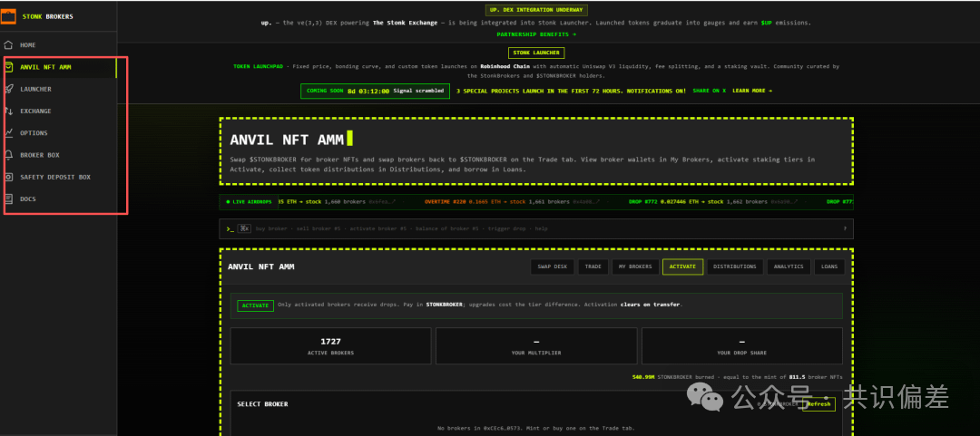Follow the Partnership Benefits link
This screenshot has width=980, height=436.
tap(536, 34)
